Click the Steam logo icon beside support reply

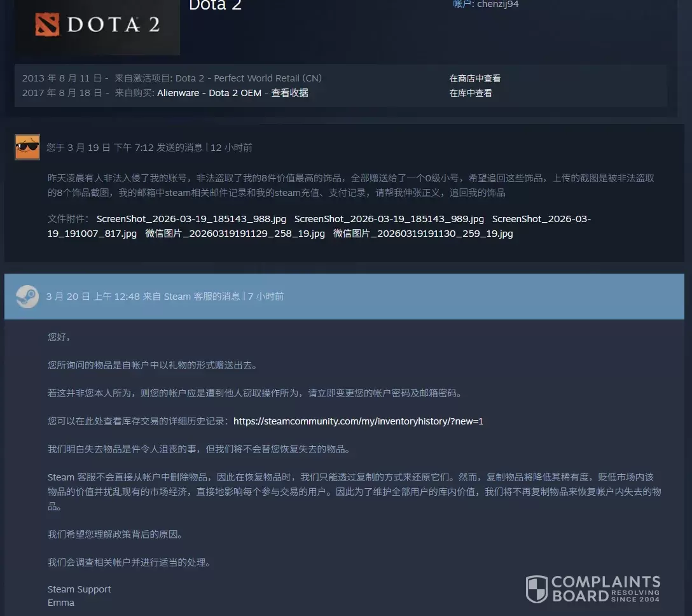(27, 297)
